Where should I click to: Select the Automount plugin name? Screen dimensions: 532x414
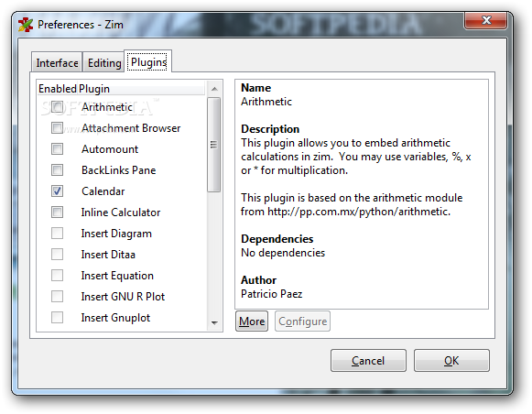click(x=110, y=149)
